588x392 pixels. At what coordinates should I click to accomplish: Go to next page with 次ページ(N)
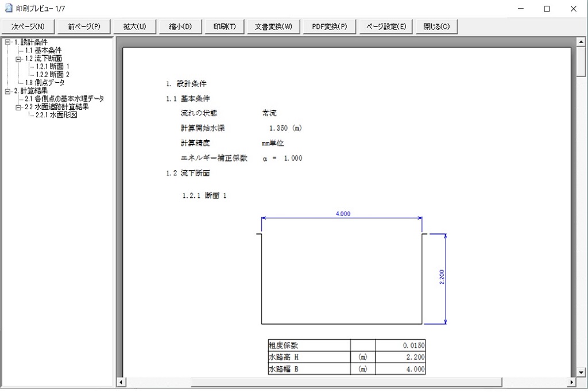click(x=28, y=26)
